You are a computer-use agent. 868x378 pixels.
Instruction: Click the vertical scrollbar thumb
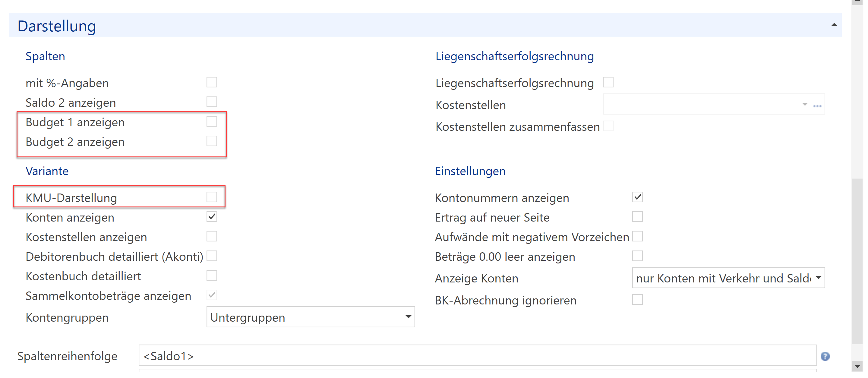pos(857,261)
